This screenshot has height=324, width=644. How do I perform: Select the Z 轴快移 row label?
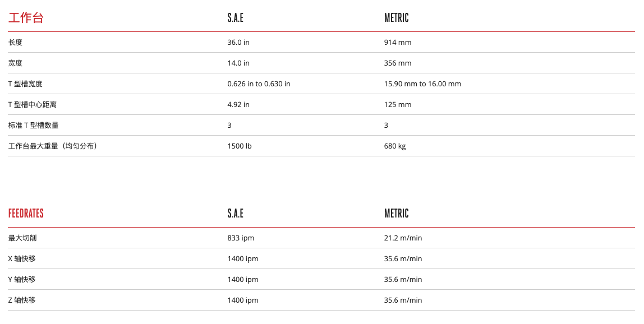click(22, 300)
